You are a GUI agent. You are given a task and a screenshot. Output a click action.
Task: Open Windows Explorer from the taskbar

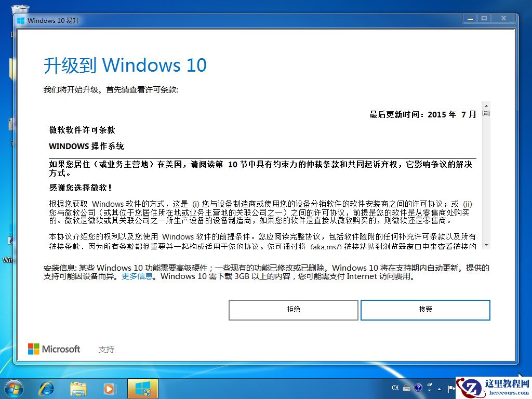pyautogui.click(x=78, y=388)
